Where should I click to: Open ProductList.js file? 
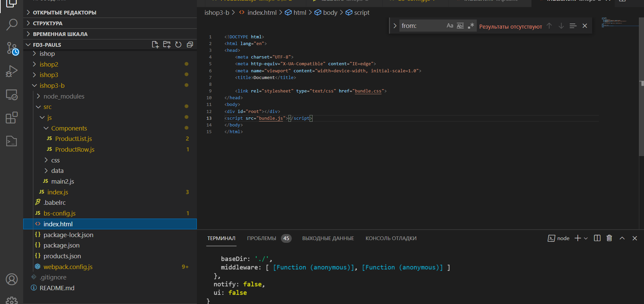pyautogui.click(x=110, y=139)
